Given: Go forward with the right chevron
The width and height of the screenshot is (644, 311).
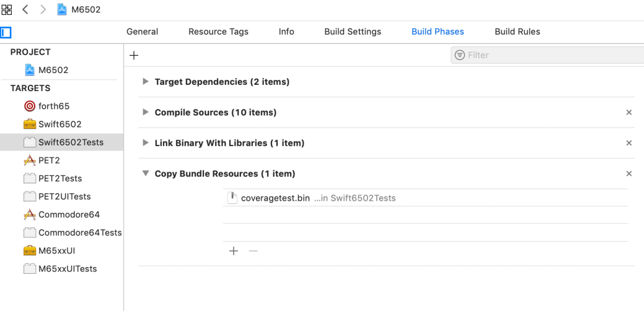Looking at the screenshot, I should (x=43, y=10).
